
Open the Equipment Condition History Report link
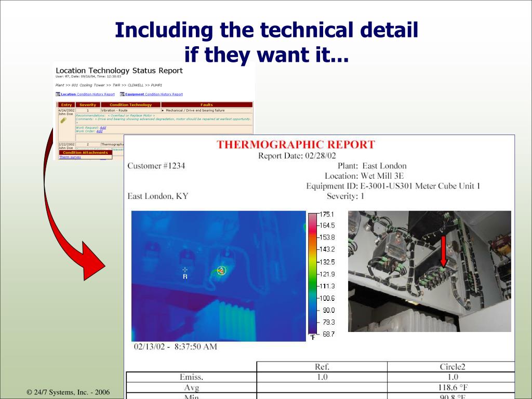(x=154, y=95)
